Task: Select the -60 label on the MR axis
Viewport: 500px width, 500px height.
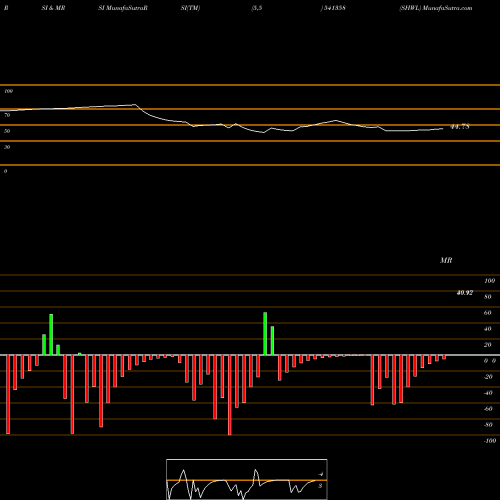Action: (488, 409)
